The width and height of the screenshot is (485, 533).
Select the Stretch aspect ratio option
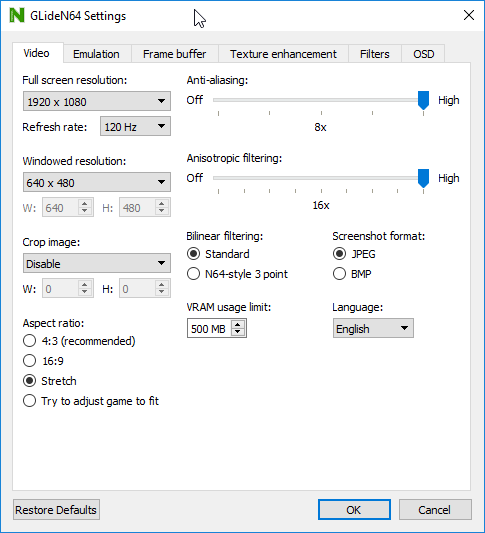(x=50, y=381)
